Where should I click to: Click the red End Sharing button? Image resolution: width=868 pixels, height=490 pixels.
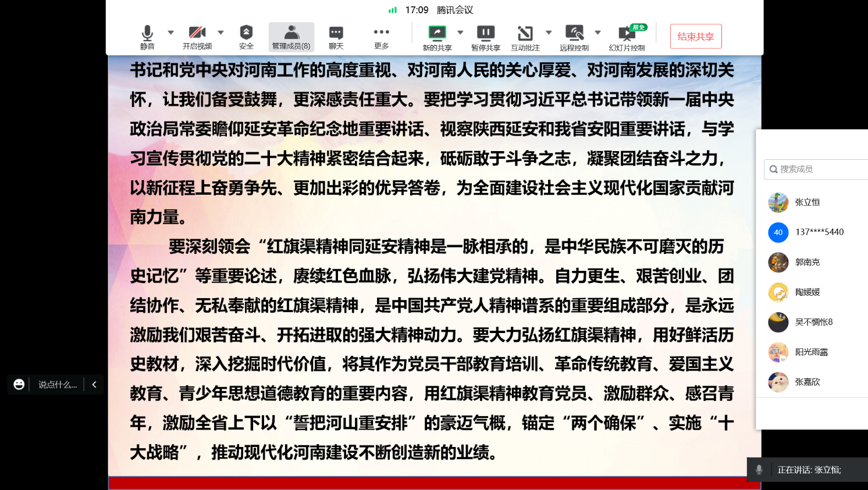(696, 37)
